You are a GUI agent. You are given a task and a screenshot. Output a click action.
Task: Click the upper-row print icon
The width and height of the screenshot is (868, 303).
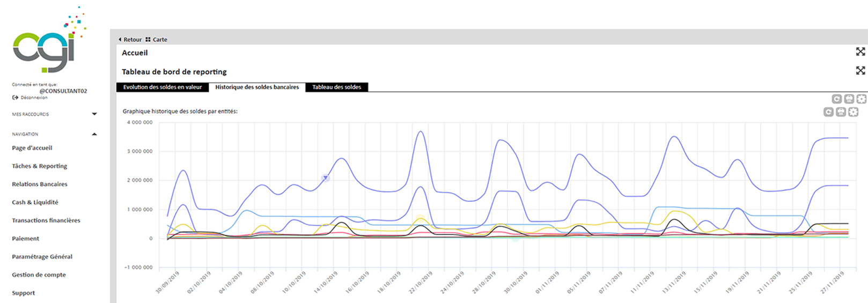[x=849, y=99]
